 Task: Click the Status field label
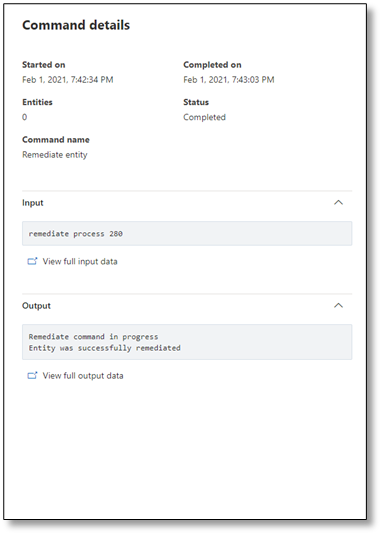[x=196, y=102]
